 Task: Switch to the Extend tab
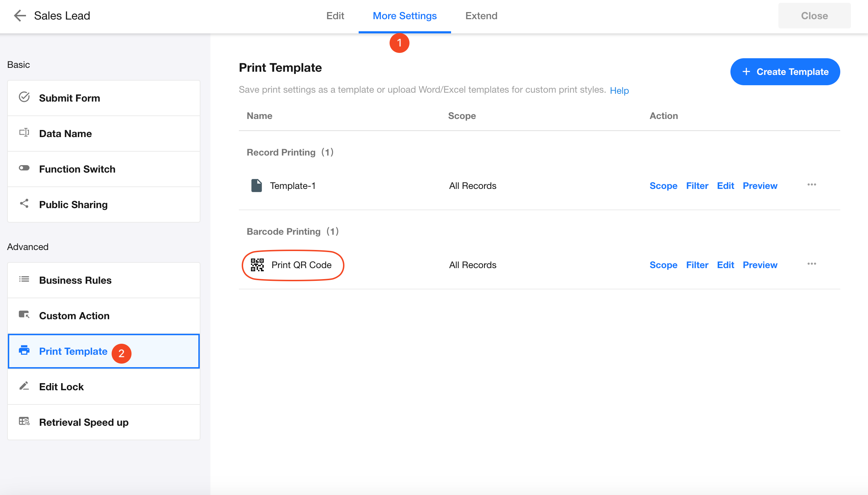(x=481, y=16)
